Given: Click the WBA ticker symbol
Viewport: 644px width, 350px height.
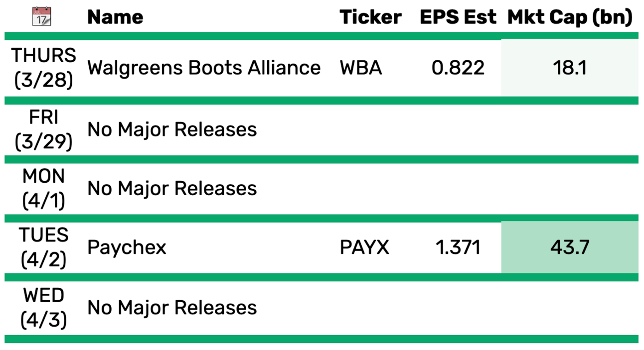Looking at the screenshot, I should pyautogui.click(x=361, y=68).
